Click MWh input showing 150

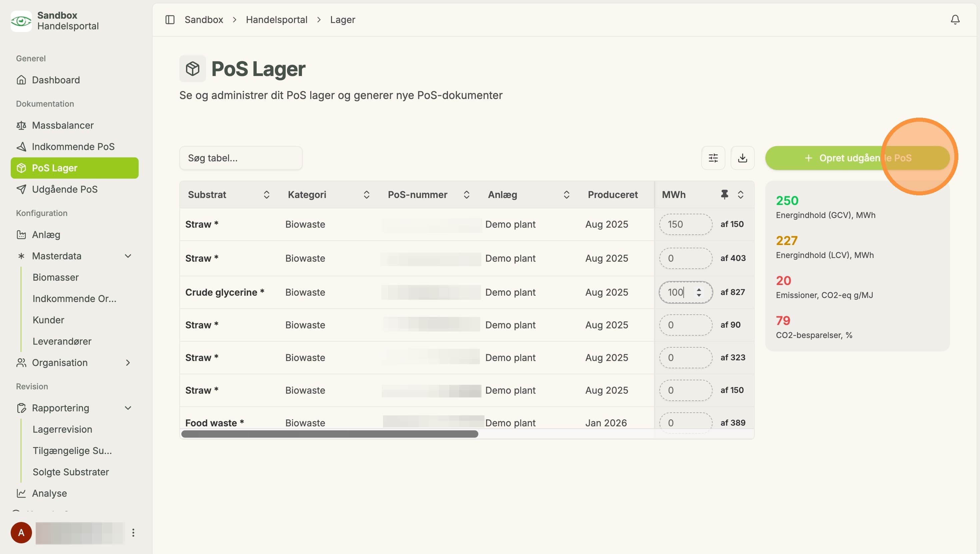(x=686, y=224)
